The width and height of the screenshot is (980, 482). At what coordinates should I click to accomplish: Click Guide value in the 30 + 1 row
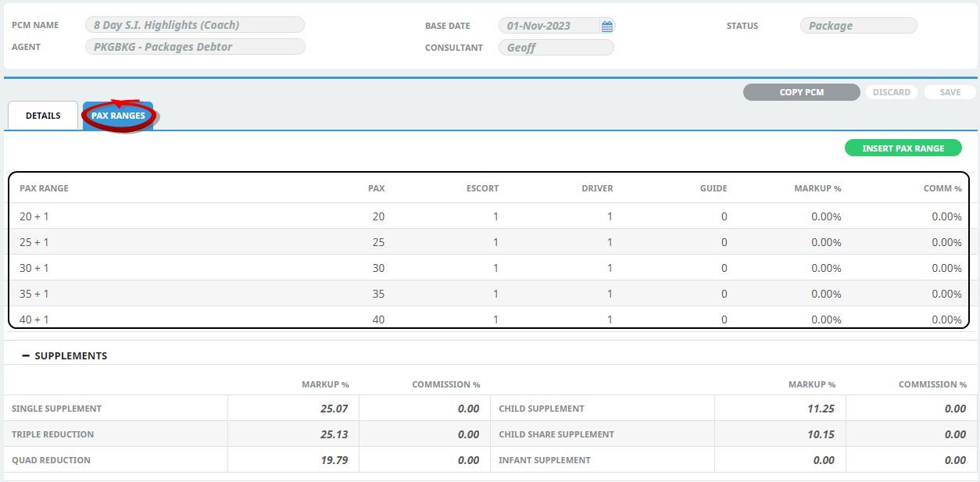[x=724, y=268]
